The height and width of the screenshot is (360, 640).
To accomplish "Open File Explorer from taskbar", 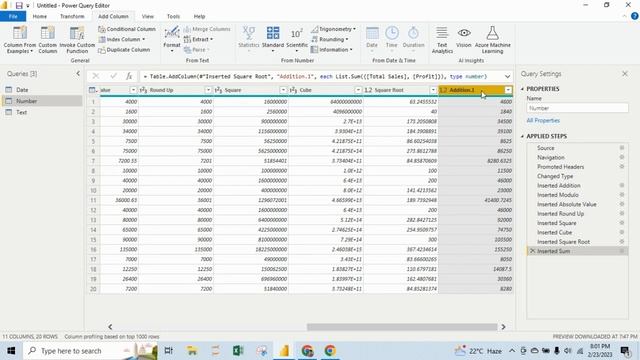I will pyautogui.click(x=192, y=351).
